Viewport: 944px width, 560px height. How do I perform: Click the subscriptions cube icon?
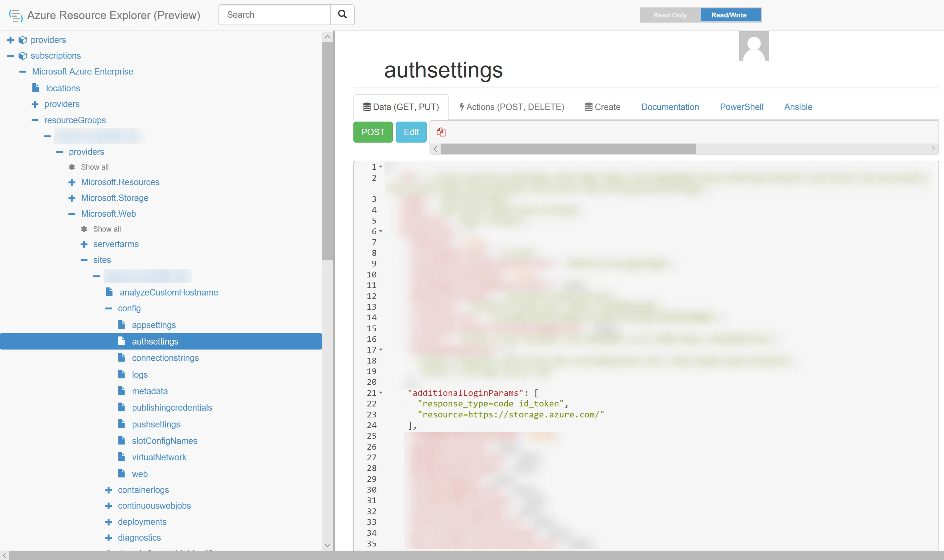(x=23, y=56)
